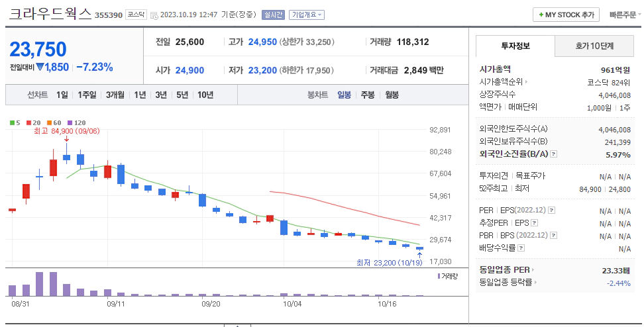Click the arrow next to 동일업종 PER

533,270
